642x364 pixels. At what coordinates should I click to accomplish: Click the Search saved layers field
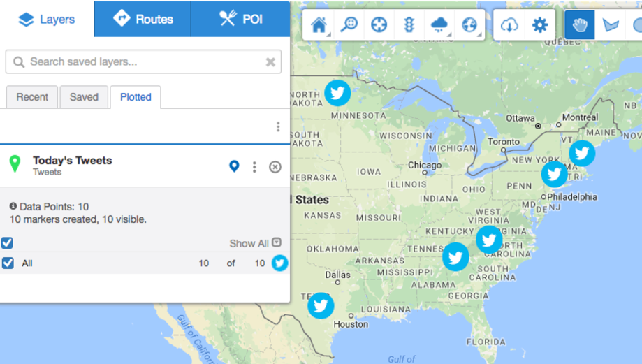click(143, 61)
